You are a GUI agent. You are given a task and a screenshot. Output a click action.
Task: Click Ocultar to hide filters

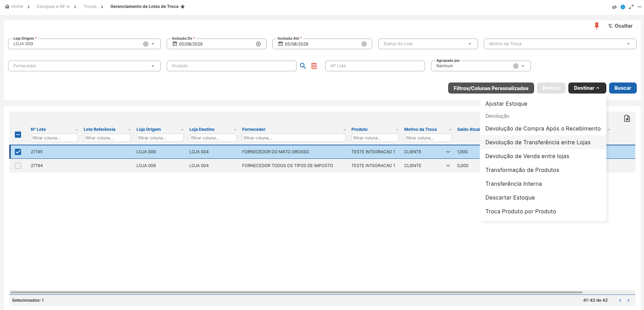[621, 26]
